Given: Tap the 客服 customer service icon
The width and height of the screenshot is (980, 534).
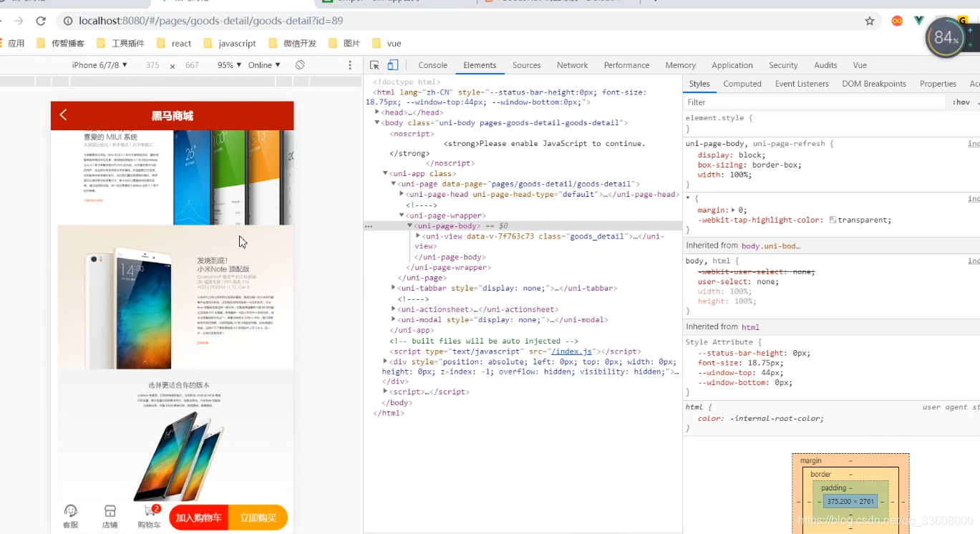Looking at the screenshot, I should (x=70, y=516).
